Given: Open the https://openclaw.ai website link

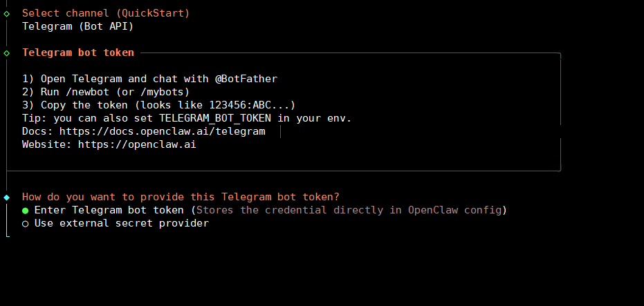Looking at the screenshot, I should point(137,145).
